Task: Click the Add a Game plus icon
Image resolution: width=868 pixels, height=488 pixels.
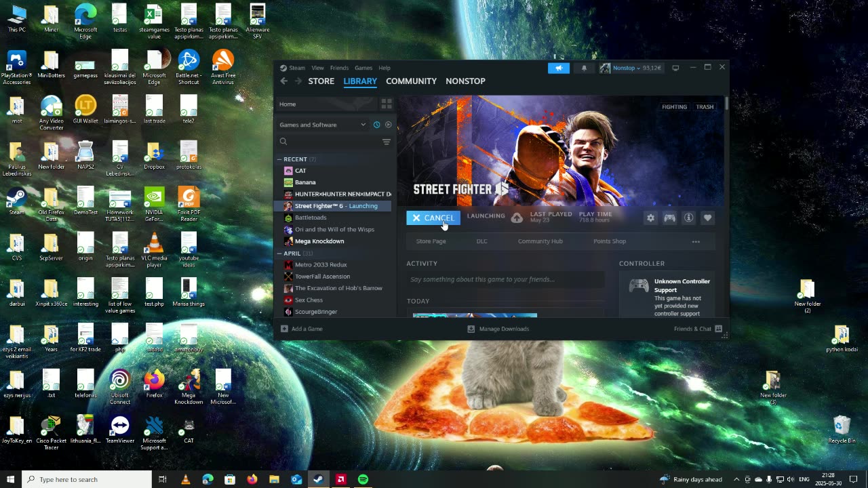Action: [x=284, y=329]
